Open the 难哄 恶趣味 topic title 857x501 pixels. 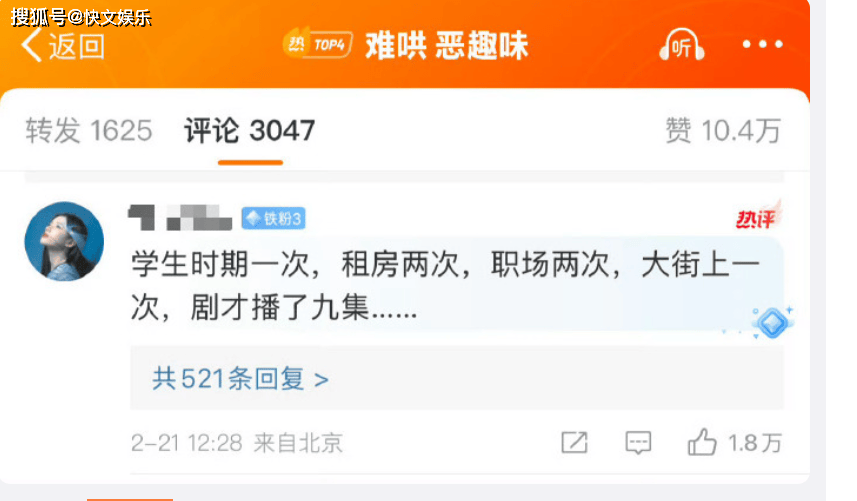point(447,45)
